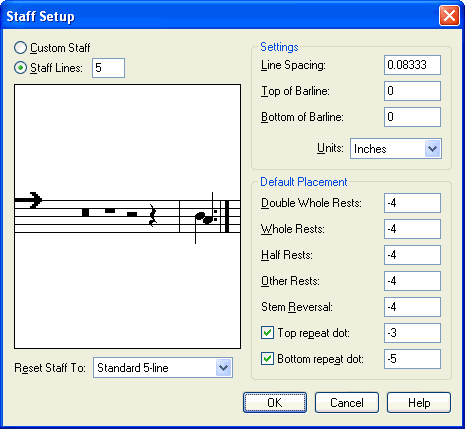
Task: Uncheck the Top repeat dot checkbox
Action: tap(267, 333)
